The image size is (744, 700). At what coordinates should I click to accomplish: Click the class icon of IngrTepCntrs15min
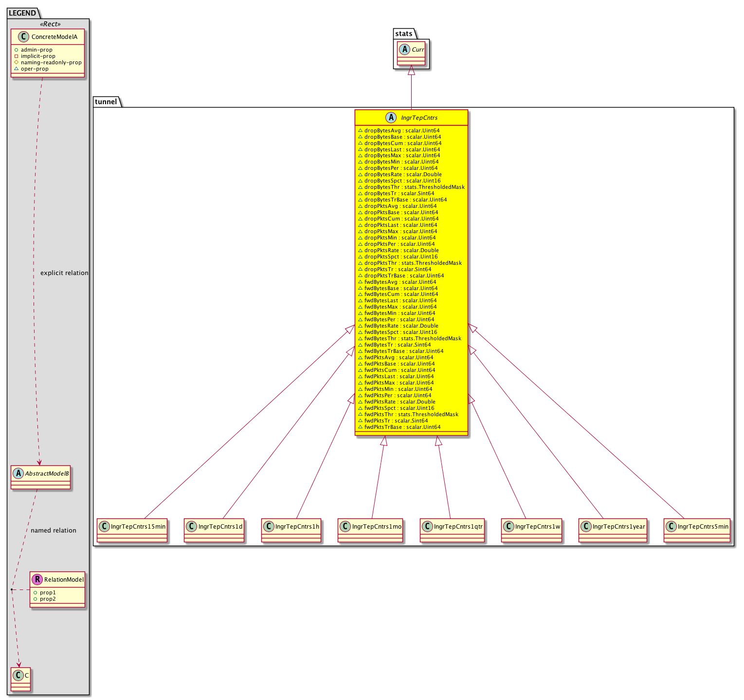pyautogui.click(x=104, y=526)
